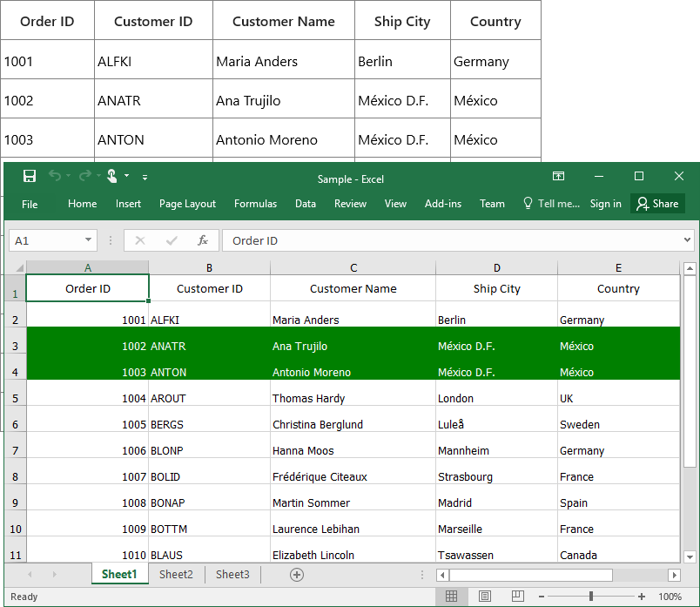This screenshot has width=700, height=607.
Task: Switch to Page Layout view icon
Action: (x=484, y=597)
